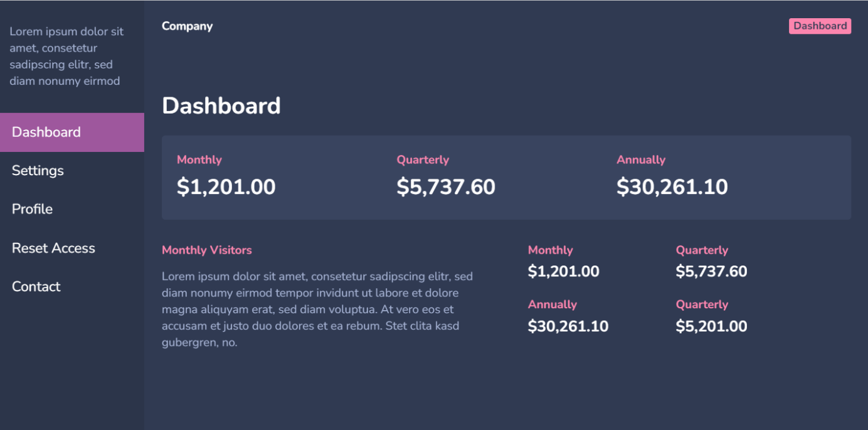Image resolution: width=868 pixels, height=430 pixels.
Task: Click the Lorem ipsum intro text in sidebar
Action: [x=66, y=56]
